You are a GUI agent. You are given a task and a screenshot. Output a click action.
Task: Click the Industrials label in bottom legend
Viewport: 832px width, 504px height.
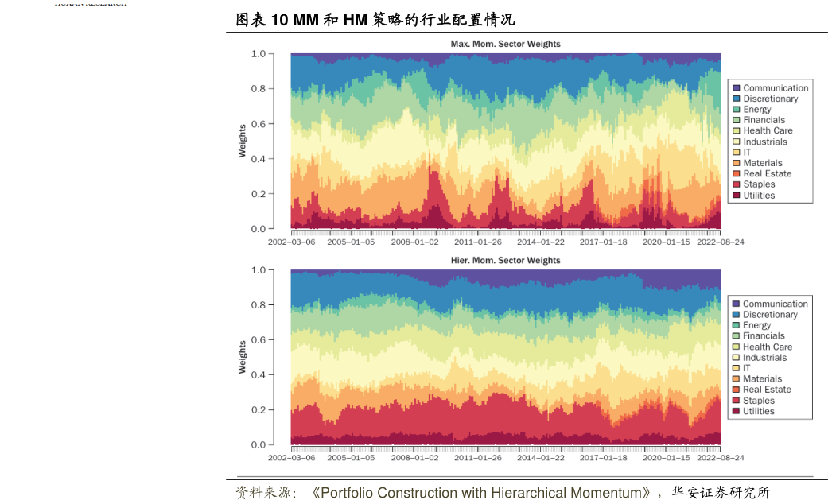coord(764,358)
